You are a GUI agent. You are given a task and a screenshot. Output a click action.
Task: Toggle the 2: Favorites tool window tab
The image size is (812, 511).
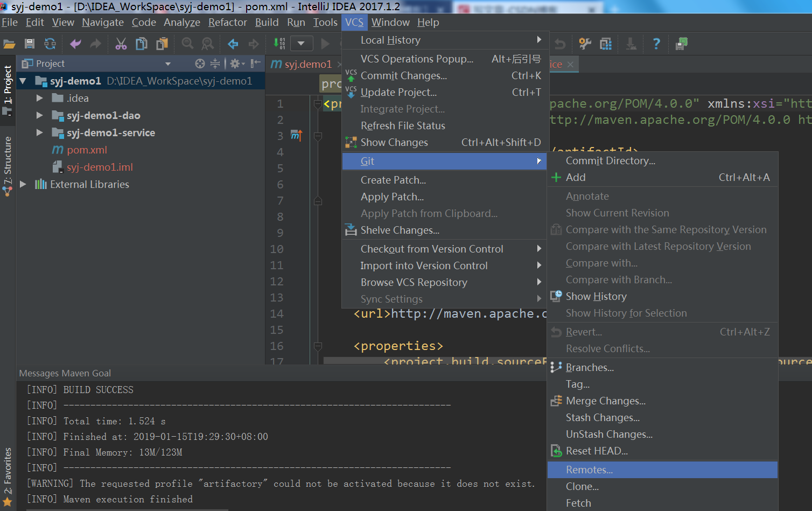(x=8, y=477)
